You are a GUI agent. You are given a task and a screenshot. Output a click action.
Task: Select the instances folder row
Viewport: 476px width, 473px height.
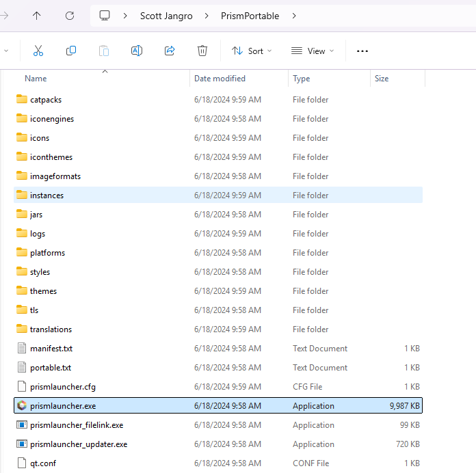coord(218,195)
